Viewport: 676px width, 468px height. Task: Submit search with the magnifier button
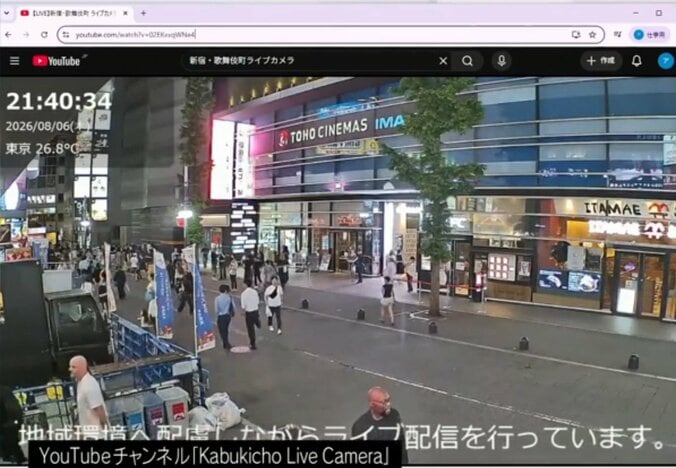[x=467, y=61]
